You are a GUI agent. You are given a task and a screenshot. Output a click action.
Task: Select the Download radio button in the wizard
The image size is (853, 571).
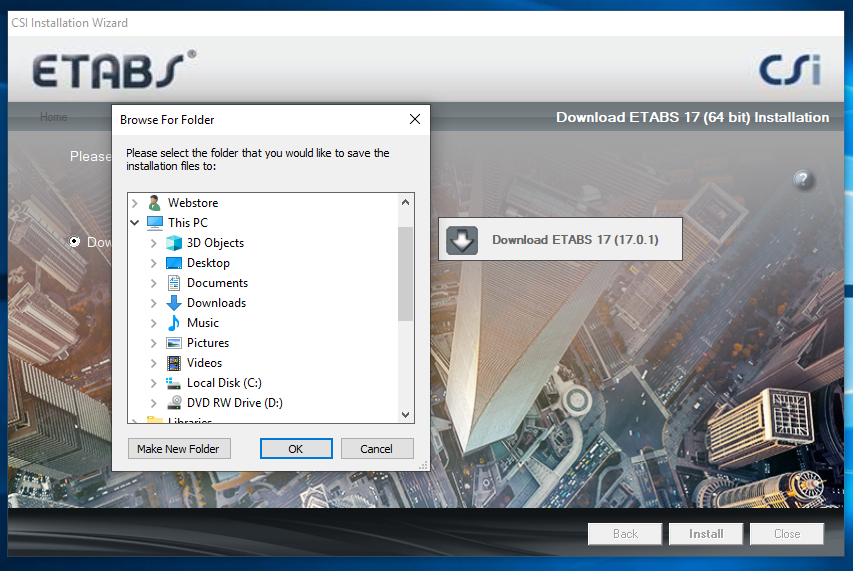pos(75,241)
